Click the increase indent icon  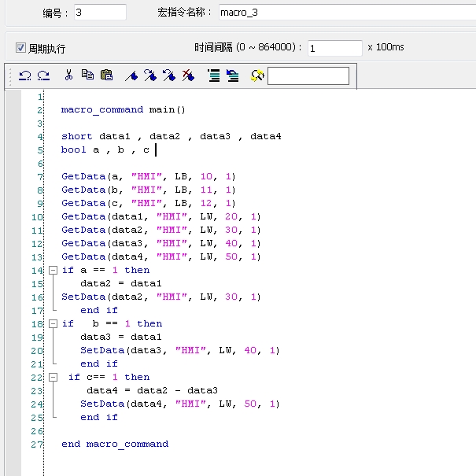coord(213,76)
